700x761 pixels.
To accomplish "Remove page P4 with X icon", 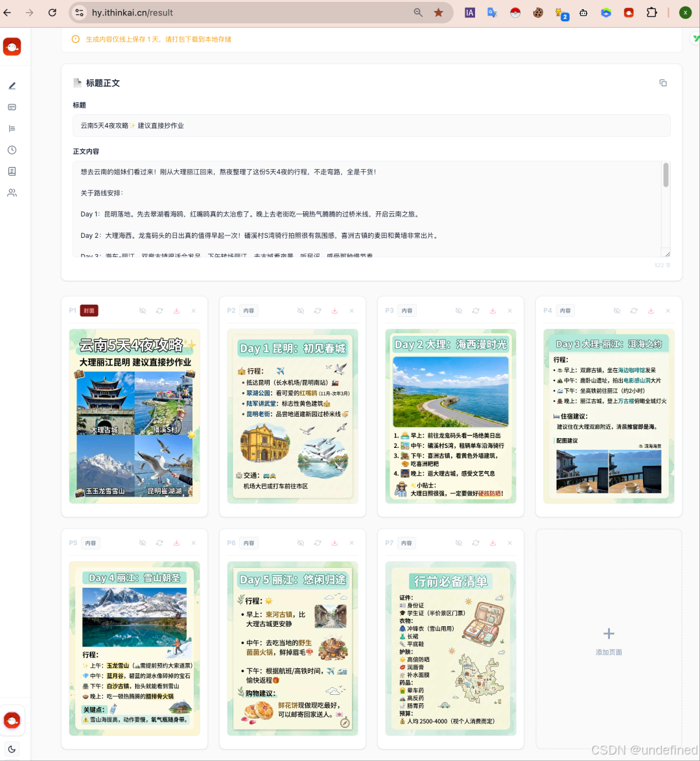I will [668, 310].
